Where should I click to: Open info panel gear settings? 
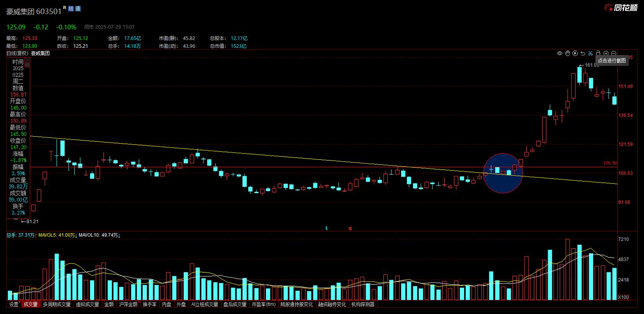click(27, 65)
